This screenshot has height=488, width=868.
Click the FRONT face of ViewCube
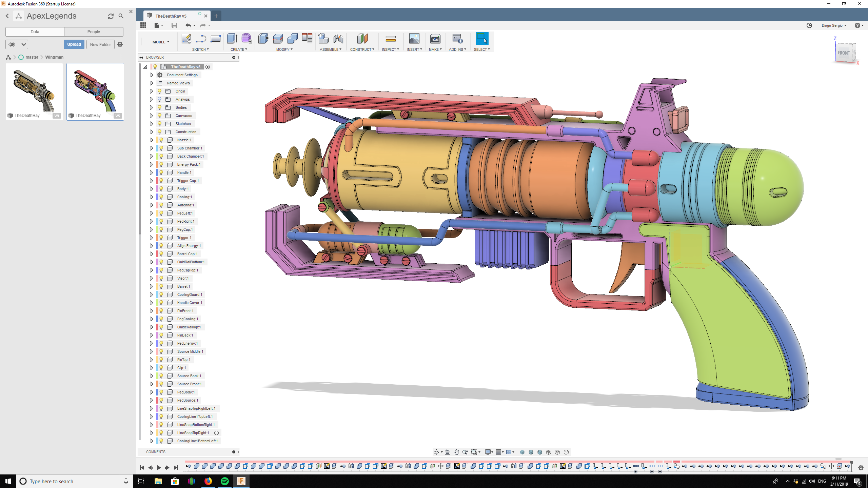pos(844,53)
